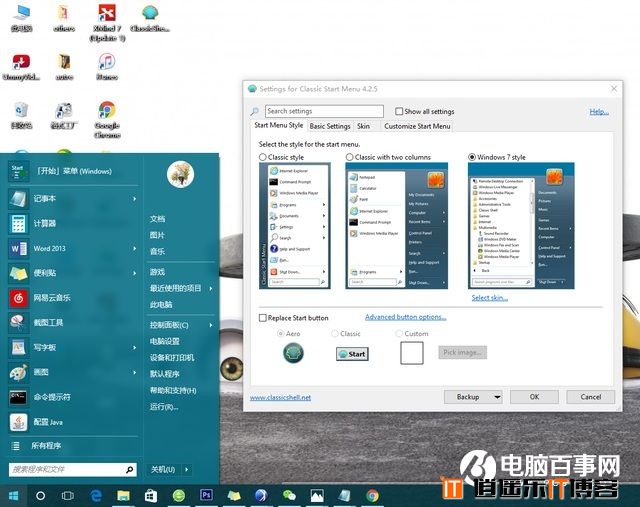The width and height of the screenshot is (640, 507).
Task: Open the Google Chrome desktop icon
Action: click(x=107, y=120)
